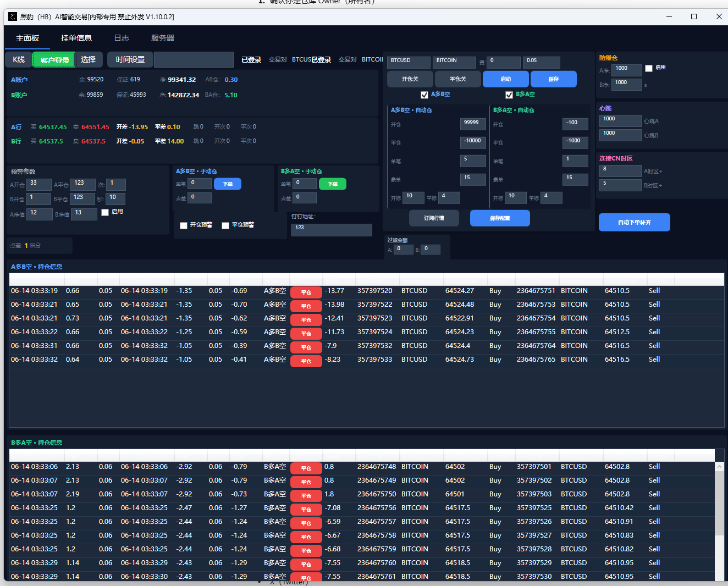728x586 pixels.
Task: Uncheck the A多B空 checkbox
Action: click(424, 95)
